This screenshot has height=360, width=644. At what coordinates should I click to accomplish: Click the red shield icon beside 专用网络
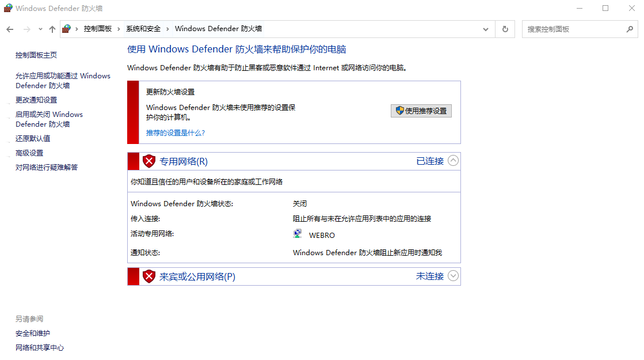click(x=148, y=161)
